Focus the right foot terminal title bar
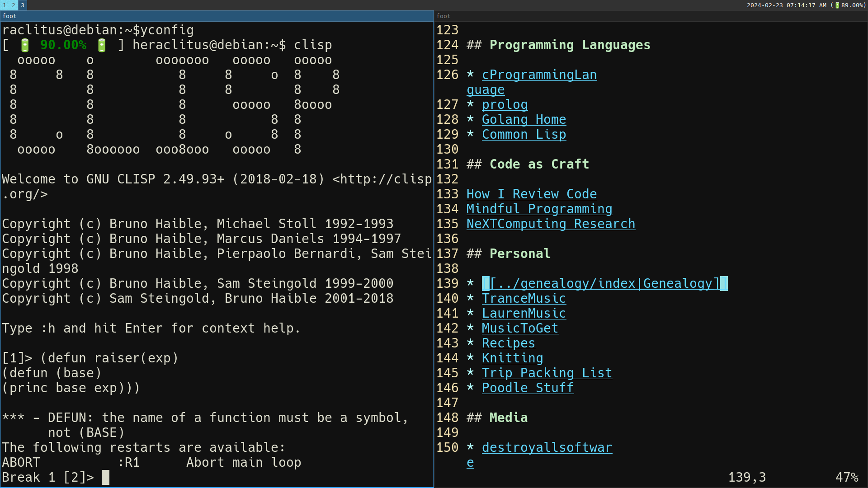Screen dimensions: 868x488 click(651, 16)
